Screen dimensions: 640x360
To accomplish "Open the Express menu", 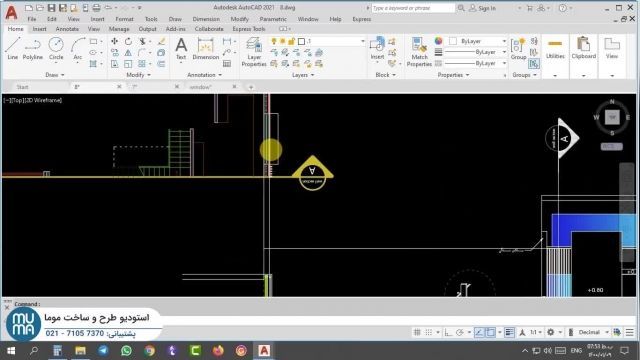I will point(362,19).
